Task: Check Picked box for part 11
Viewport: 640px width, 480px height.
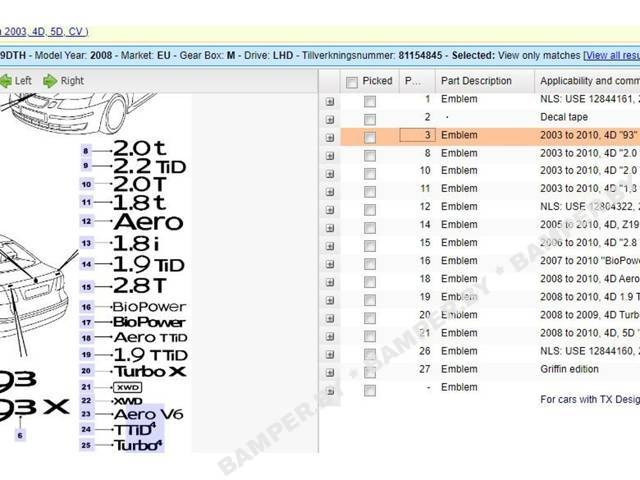Action: pyautogui.click(x=370, y=191)
